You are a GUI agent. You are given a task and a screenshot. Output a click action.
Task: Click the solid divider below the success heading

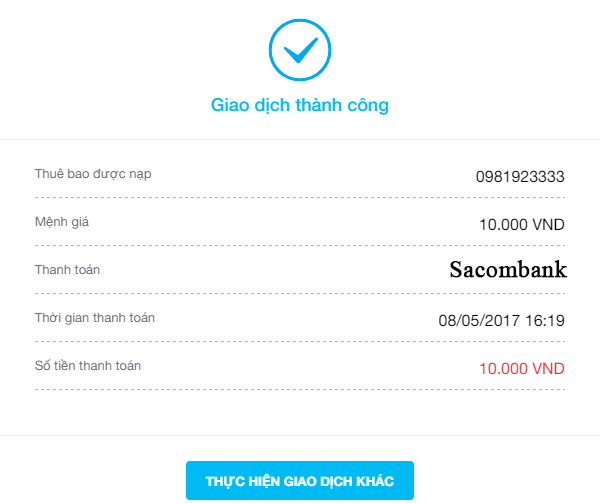[x=300, y=139]
